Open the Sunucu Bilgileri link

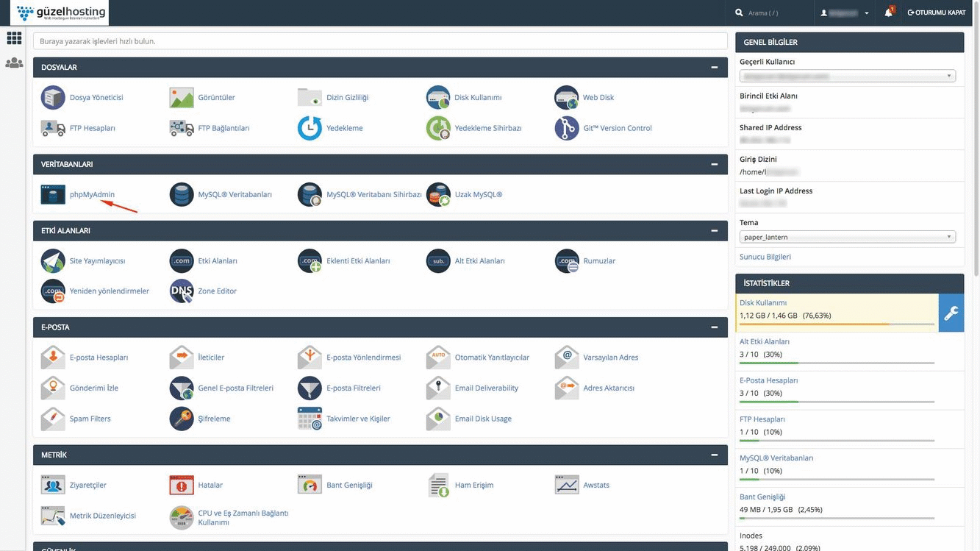point(765,257)
